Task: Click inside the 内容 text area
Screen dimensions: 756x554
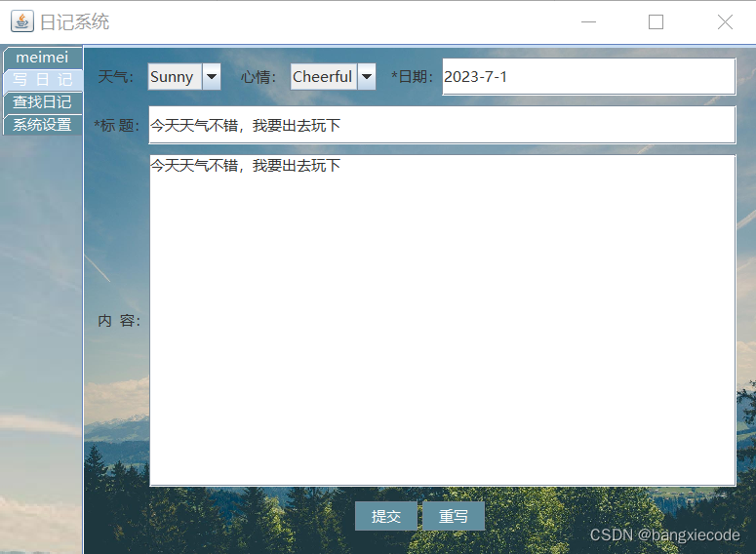Action: [442, 320]
